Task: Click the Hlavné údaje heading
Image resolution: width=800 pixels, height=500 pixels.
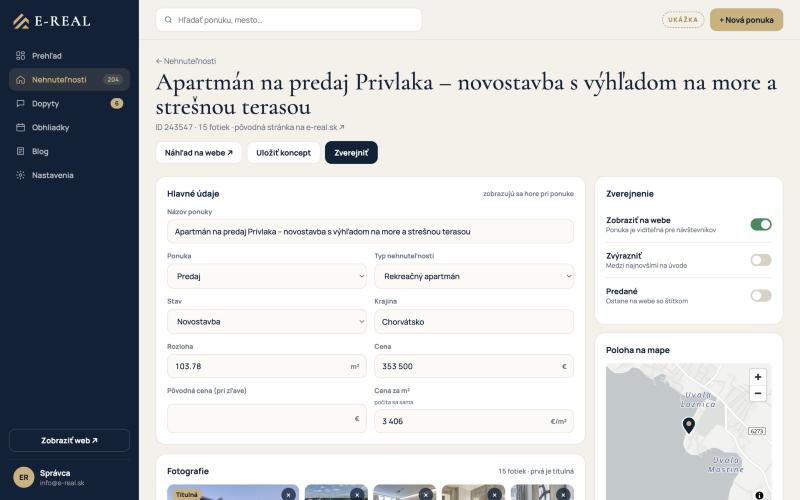Action: 193,194
